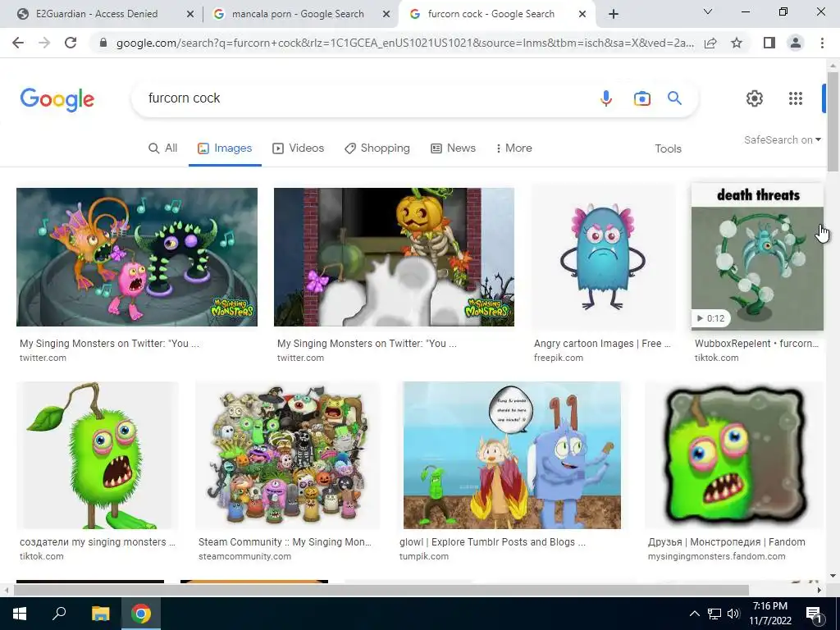Bookmark this page with the star icon
The image size is (840, 630).
[737, 43]
